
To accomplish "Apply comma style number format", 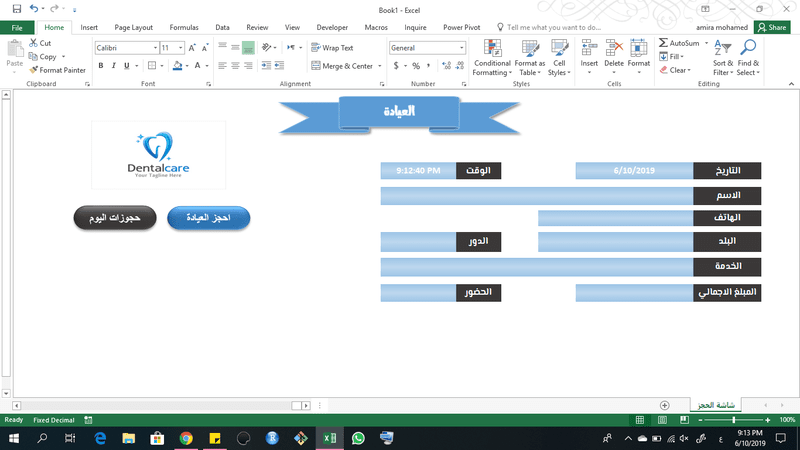I will (x=429, y=66).
